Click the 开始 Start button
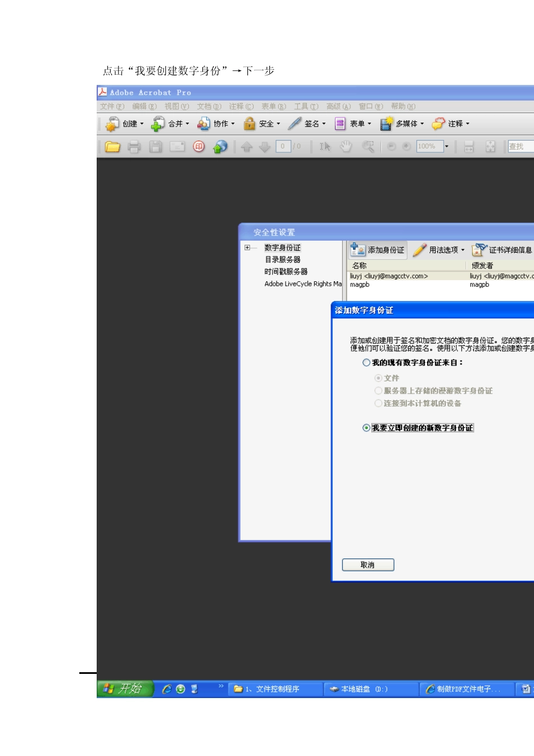 125,689
